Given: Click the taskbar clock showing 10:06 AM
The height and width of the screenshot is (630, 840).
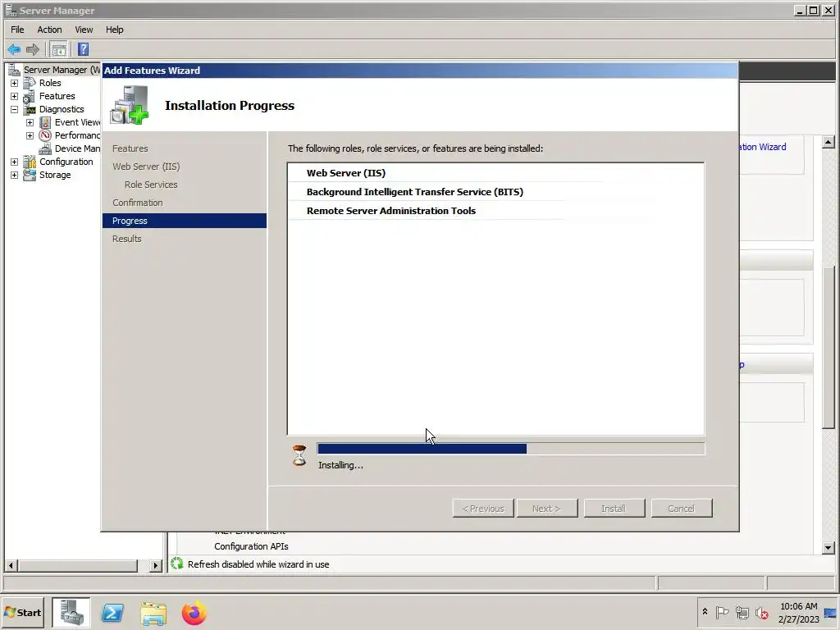Looking at the screenshot, I should coord(799,612).
